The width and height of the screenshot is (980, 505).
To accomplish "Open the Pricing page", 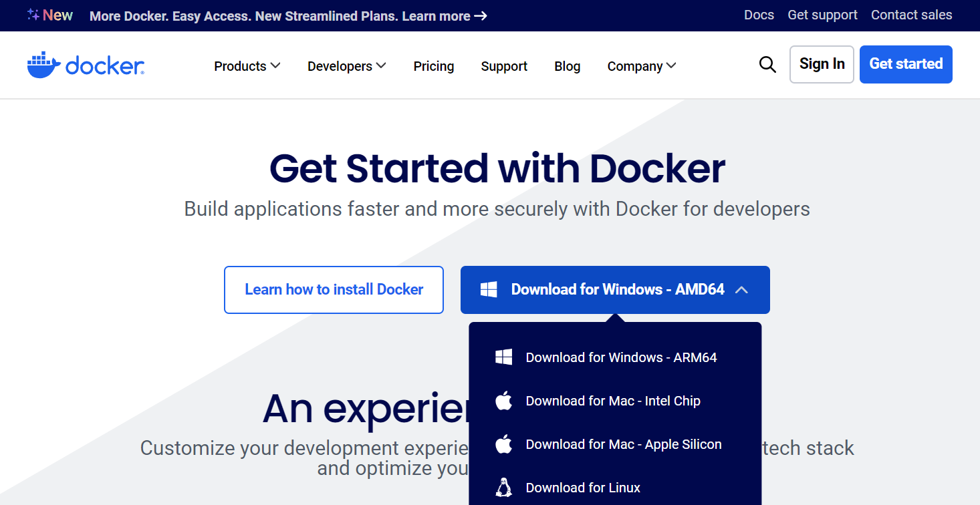I will [433, 66].
